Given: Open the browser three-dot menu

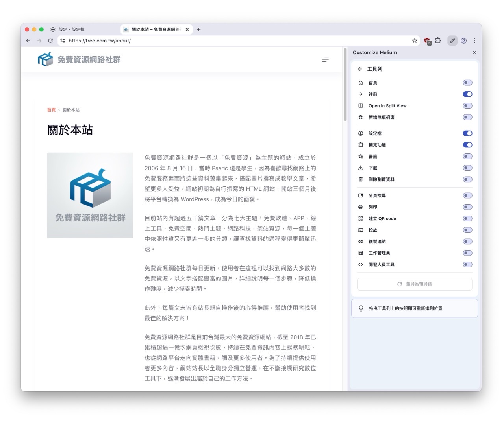Looking at the screenshot, I should click(x=474, y=41).
